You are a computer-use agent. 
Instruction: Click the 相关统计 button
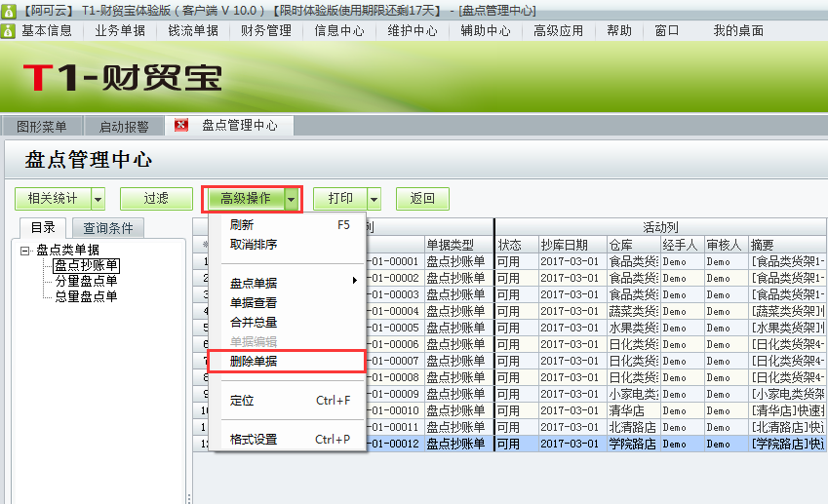tap(53, 199)
